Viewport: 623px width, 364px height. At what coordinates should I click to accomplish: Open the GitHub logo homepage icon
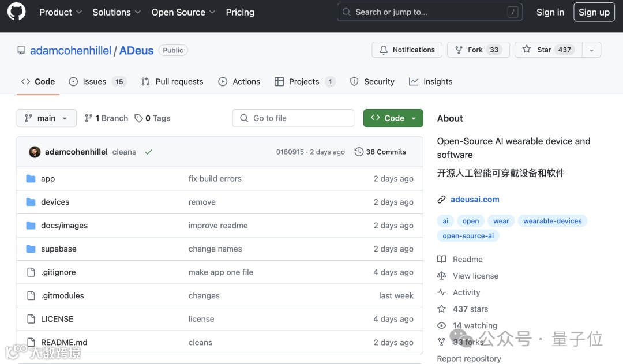click(x=16, y=12)
